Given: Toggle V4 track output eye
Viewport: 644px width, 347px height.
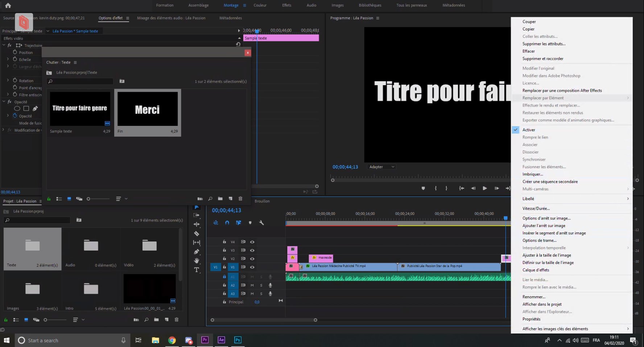Looking at the screenshot, I should (x=252, y=242).
